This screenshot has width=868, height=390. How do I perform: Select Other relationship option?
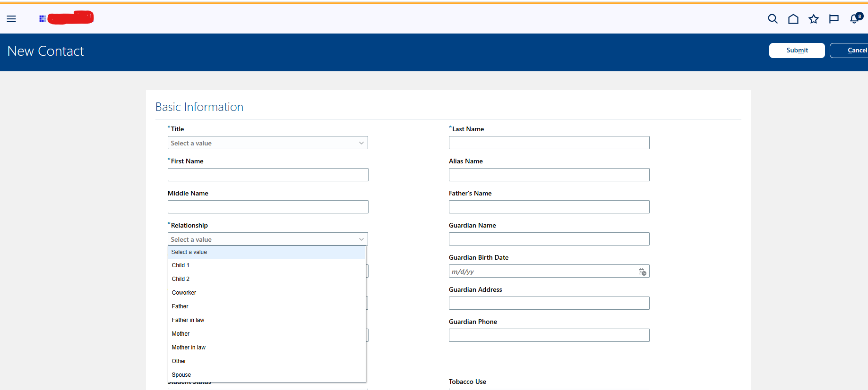[267, 361]
